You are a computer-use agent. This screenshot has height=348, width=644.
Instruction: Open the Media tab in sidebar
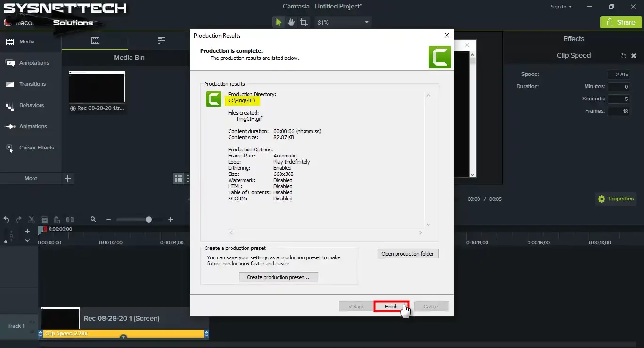tap(31, 41)
